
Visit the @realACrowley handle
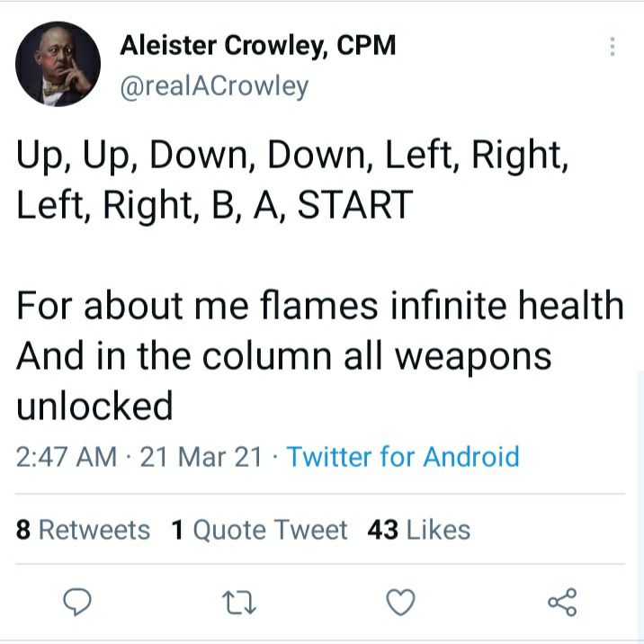[215, 85]
